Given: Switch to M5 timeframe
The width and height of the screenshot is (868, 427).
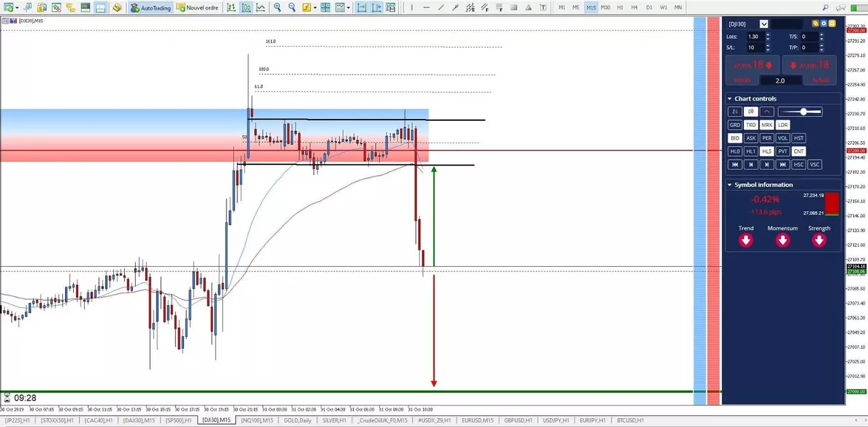Looking at the screenshot, I should (x=576, y=7).
